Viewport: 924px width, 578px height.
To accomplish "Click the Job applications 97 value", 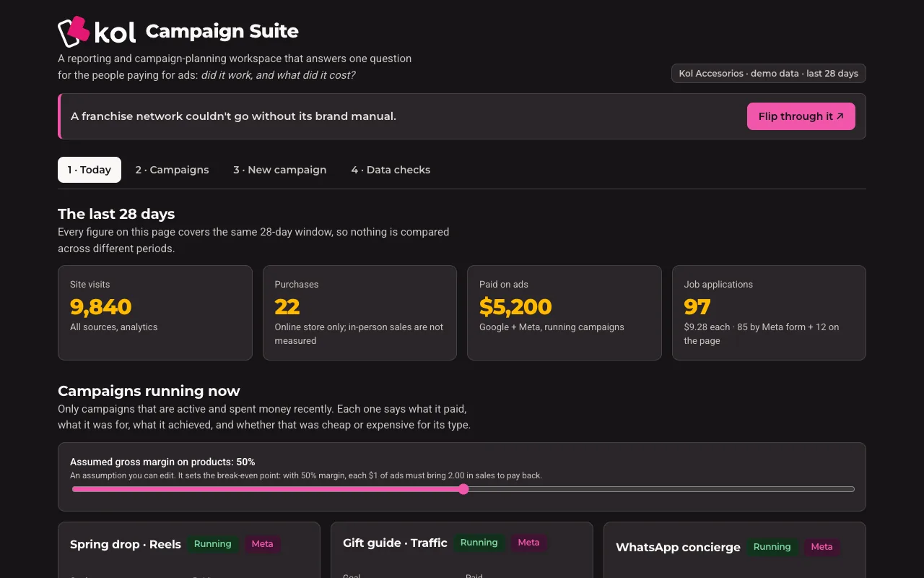I will 697,306.
